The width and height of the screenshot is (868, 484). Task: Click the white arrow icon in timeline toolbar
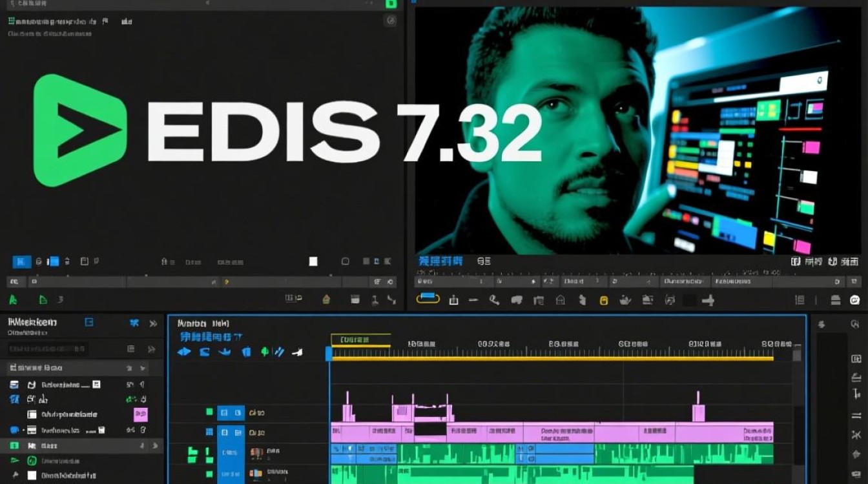tap(297, 352)
